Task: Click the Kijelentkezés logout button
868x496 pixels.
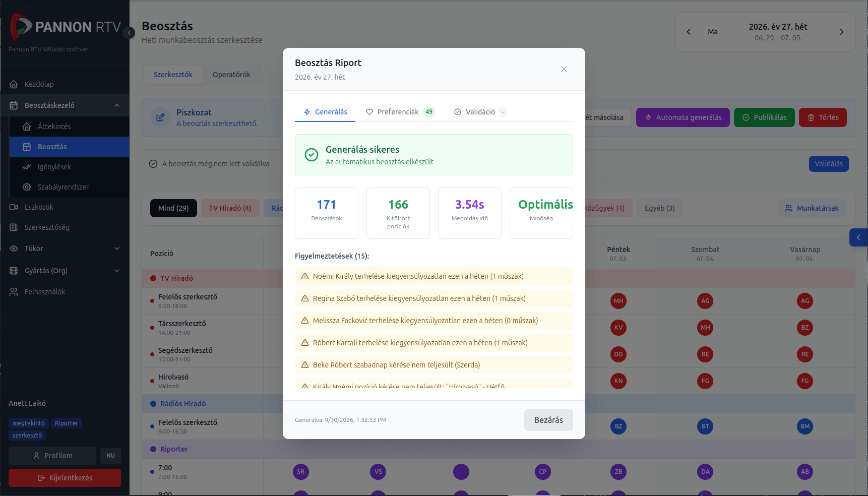Action: (x=65, y=478)
